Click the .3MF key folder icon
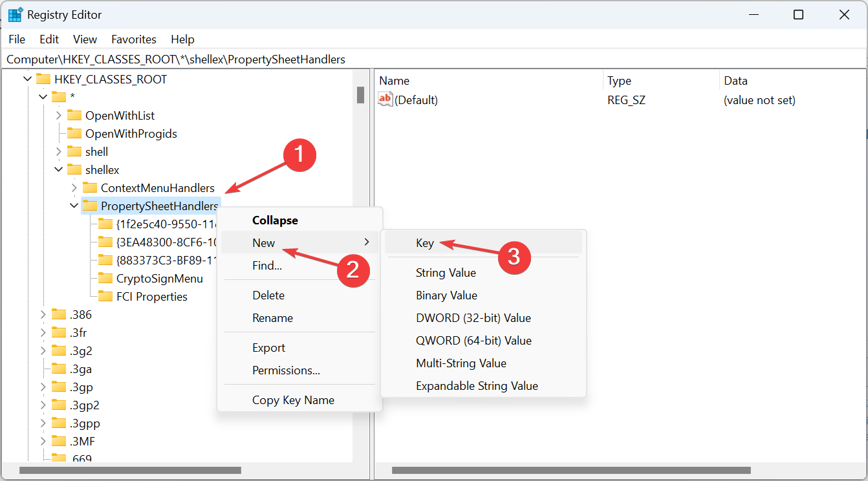868x481 pixels. (59, 441)
